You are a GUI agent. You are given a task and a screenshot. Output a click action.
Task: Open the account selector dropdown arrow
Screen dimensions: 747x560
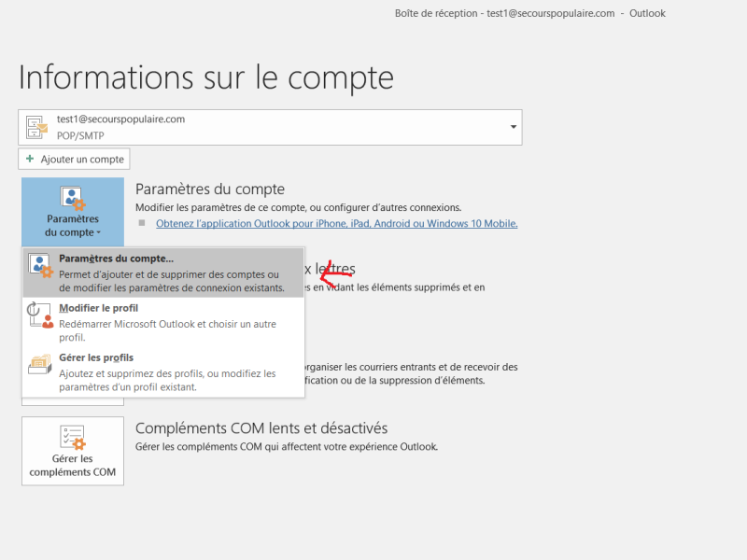pyautogui.click(x=513, y=127)
